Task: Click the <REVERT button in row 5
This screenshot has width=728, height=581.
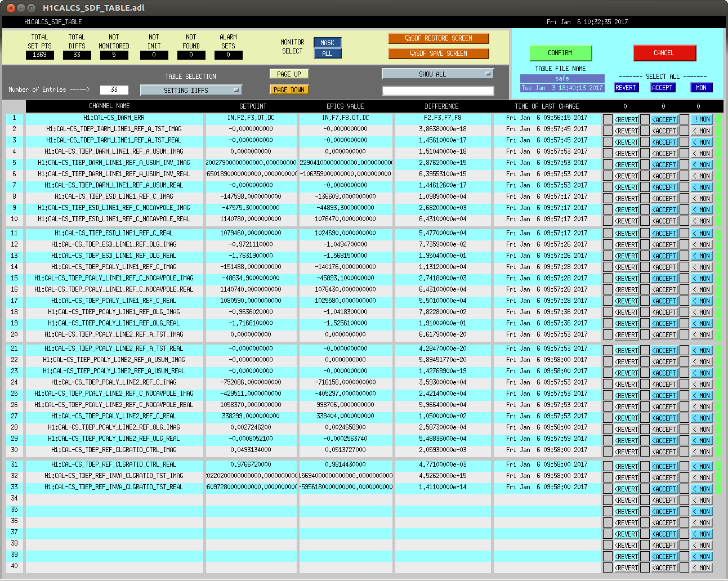Action: coord(626,164)
